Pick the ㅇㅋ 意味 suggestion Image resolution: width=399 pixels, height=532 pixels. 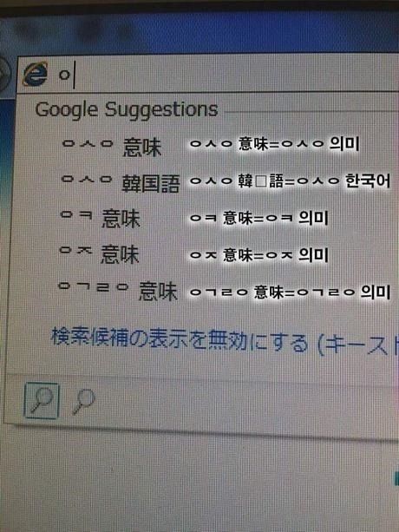[x=100, y=218]
